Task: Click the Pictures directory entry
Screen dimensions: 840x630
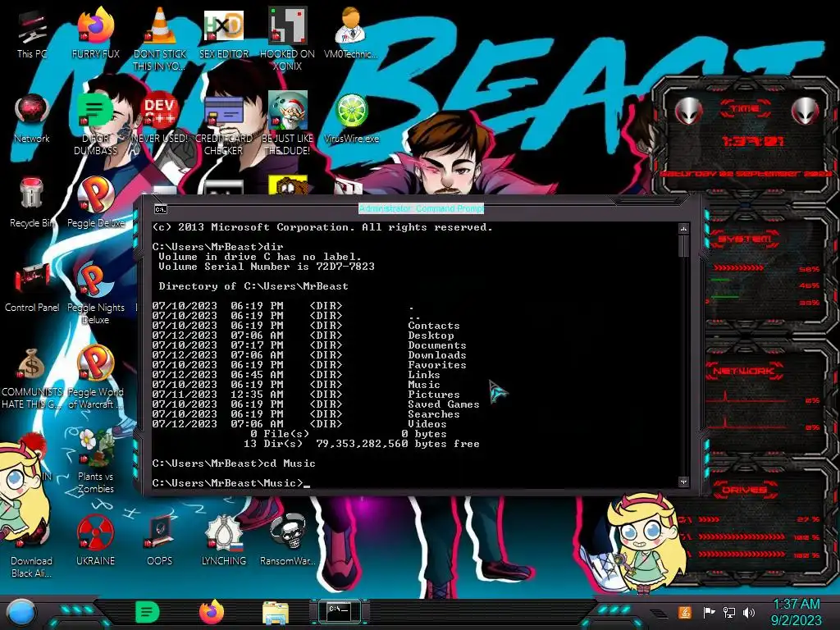Action: click(x=433, y=395)
